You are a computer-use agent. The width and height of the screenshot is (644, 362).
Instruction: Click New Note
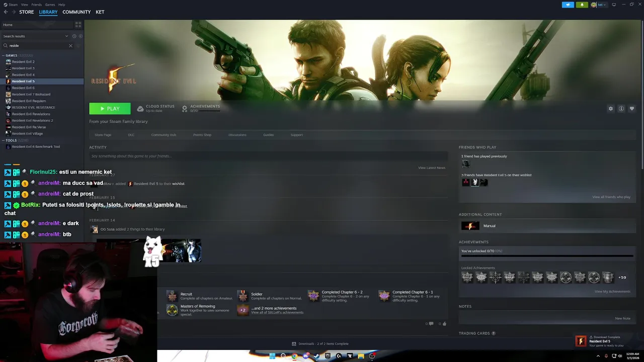[x=622, y=318]
